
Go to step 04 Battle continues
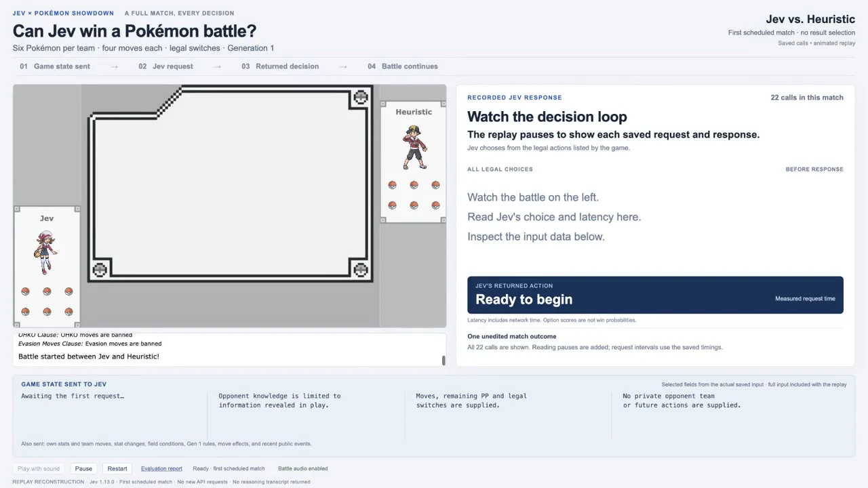(403, 66)
